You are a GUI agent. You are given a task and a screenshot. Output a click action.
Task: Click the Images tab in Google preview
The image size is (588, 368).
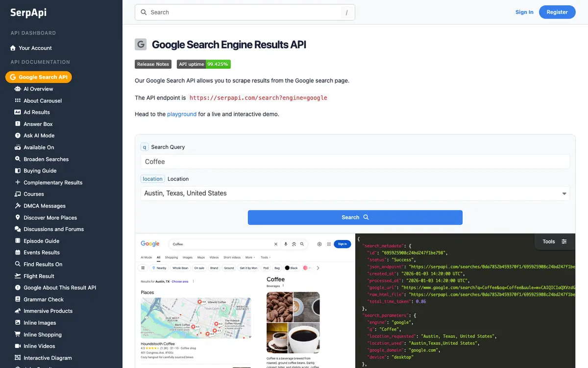tap(188, 257)
